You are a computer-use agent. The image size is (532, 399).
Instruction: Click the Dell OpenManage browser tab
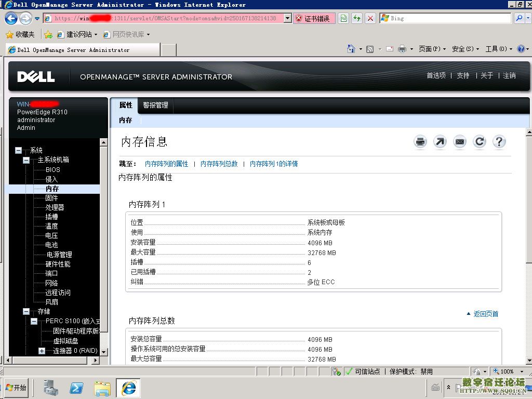click(83, 50)
